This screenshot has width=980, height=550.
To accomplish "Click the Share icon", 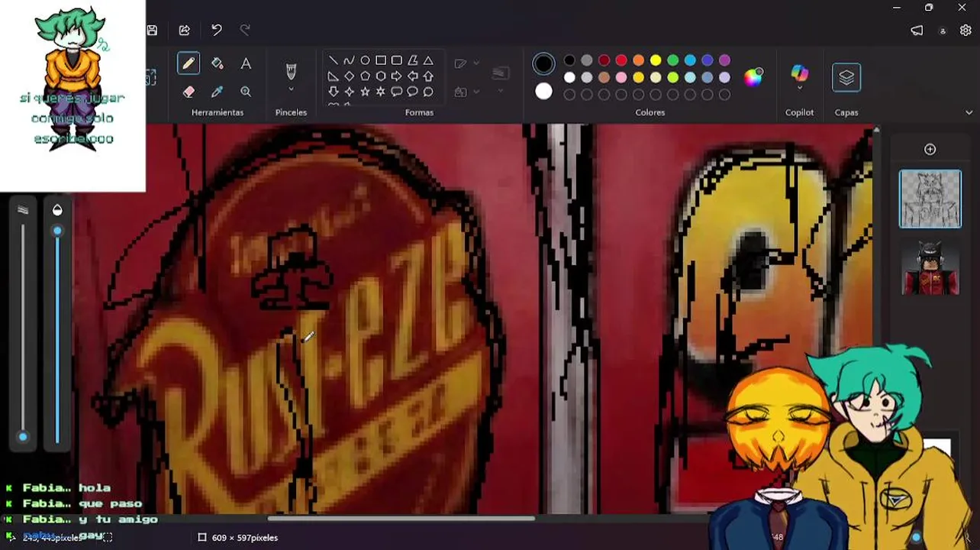I will (185, 30).
